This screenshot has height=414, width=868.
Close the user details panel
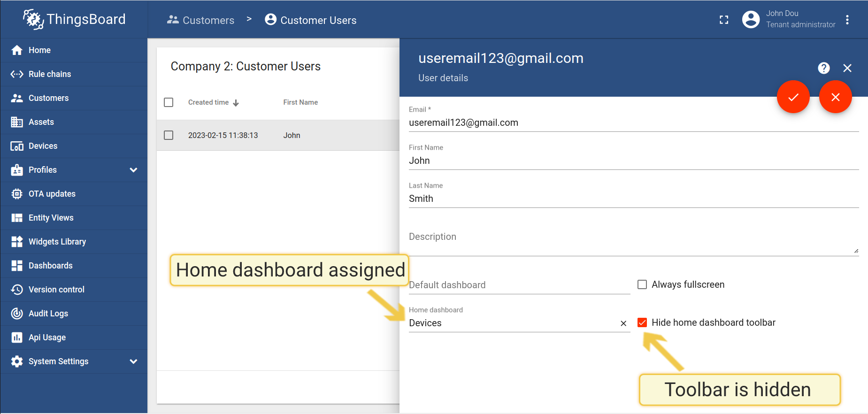[x=847, y=68]
